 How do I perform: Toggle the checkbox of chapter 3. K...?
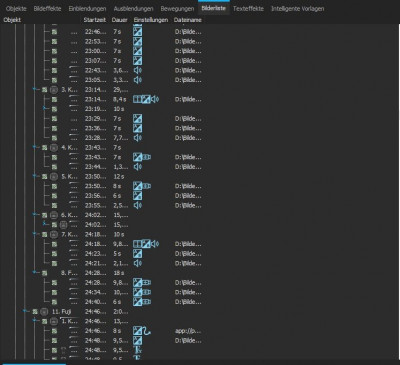[x=44, y=90]
